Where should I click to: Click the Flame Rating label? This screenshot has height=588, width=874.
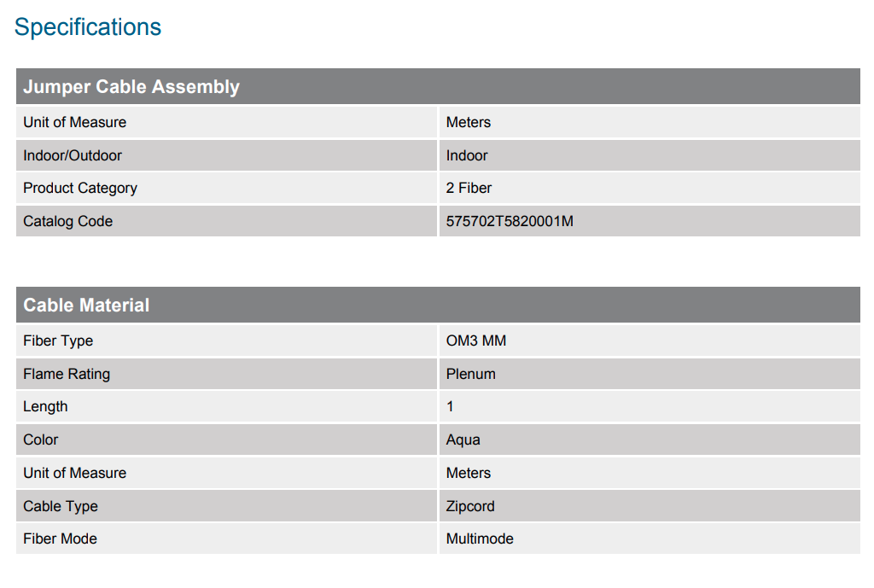[67, 374]
